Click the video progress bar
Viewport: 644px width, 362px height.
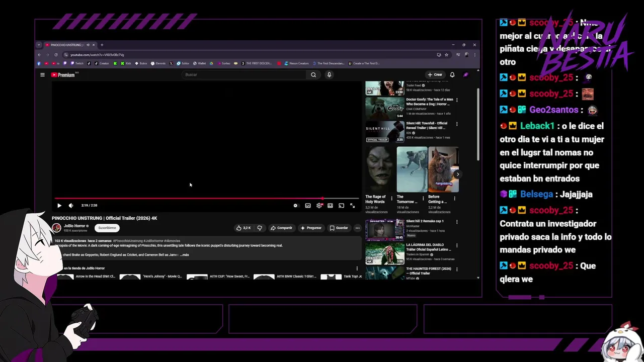(x=206, y=199)
